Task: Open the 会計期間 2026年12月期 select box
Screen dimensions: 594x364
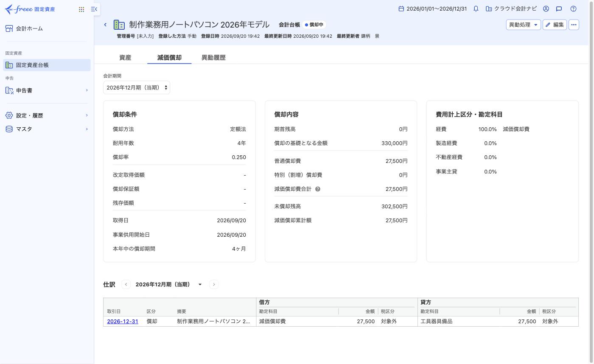Action: click(x=137, y=87)
